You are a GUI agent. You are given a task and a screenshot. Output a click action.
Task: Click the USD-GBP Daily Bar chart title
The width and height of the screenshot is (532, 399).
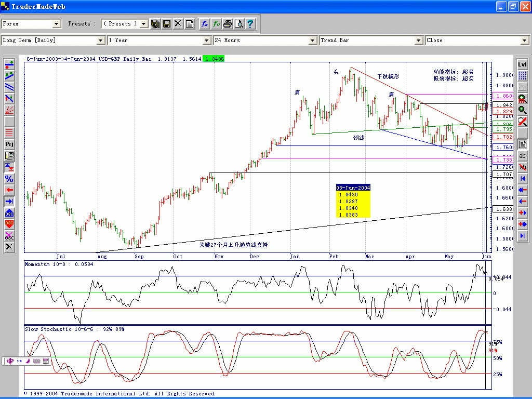coord(125,59)
